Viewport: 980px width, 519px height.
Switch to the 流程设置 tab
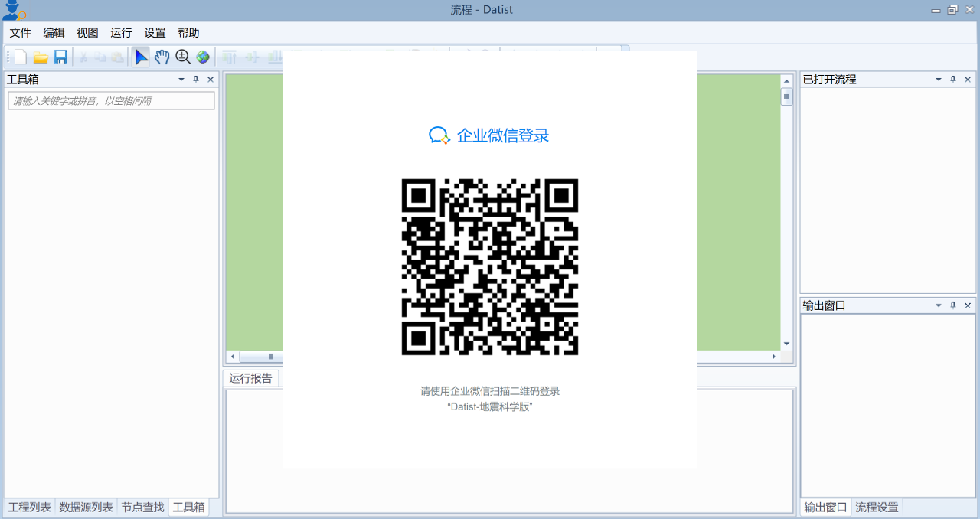pos(877,507)
